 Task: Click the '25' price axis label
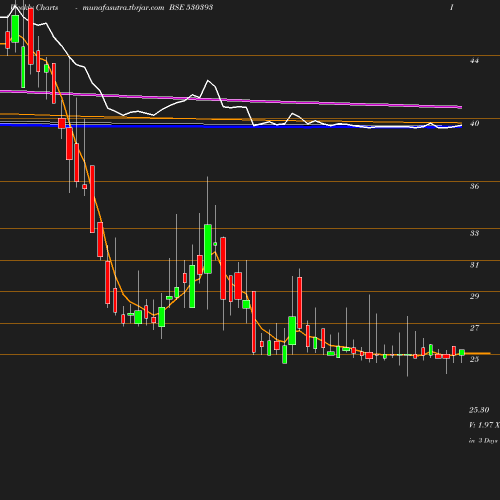(474, 359)
